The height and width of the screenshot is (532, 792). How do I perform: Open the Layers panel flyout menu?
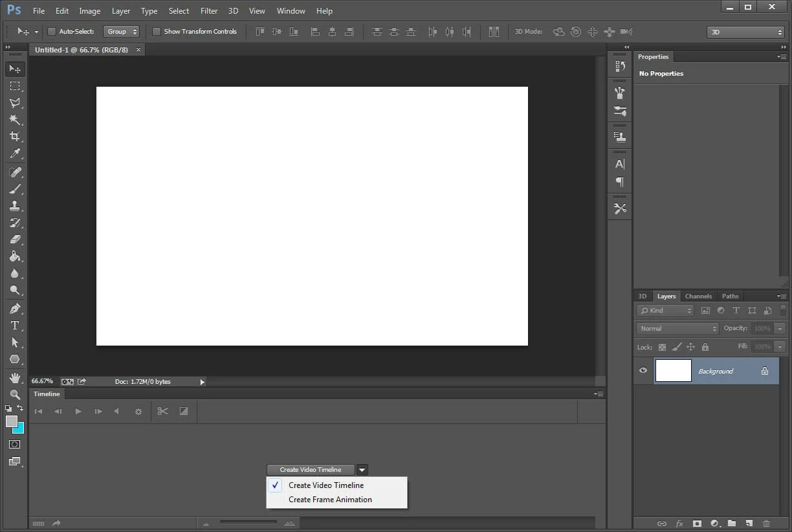[x=782, y=296]
